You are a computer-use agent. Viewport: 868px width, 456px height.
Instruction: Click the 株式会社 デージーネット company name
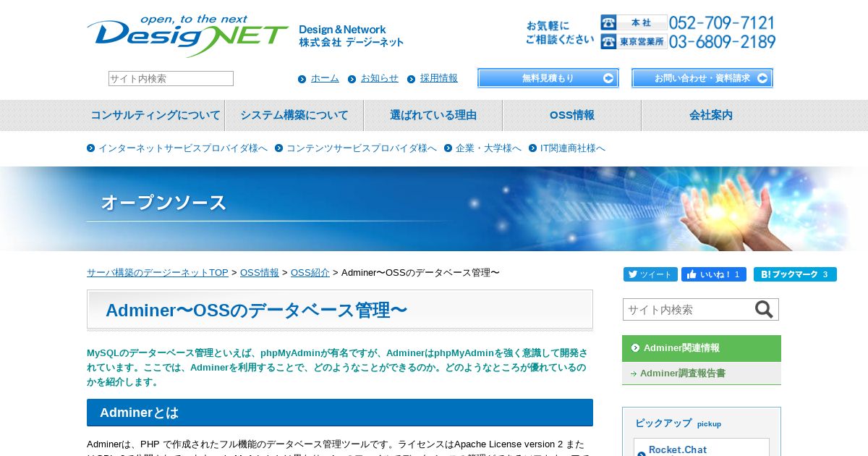click(352, 43)
